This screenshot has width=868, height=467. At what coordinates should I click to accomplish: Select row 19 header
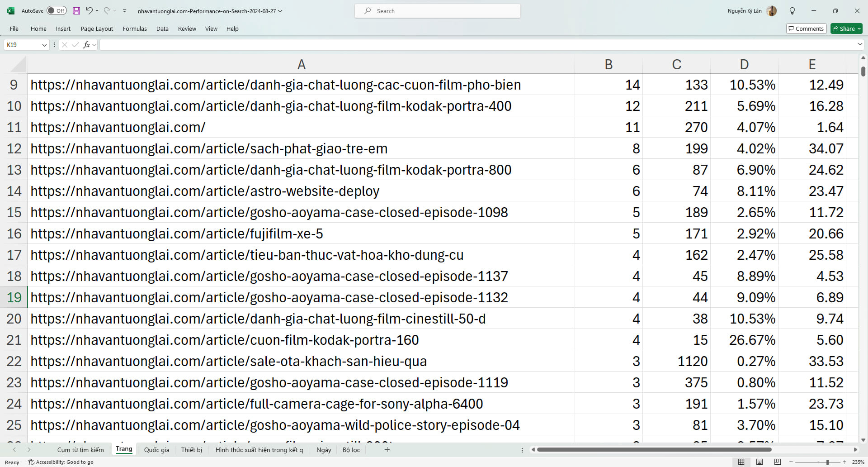14,297
